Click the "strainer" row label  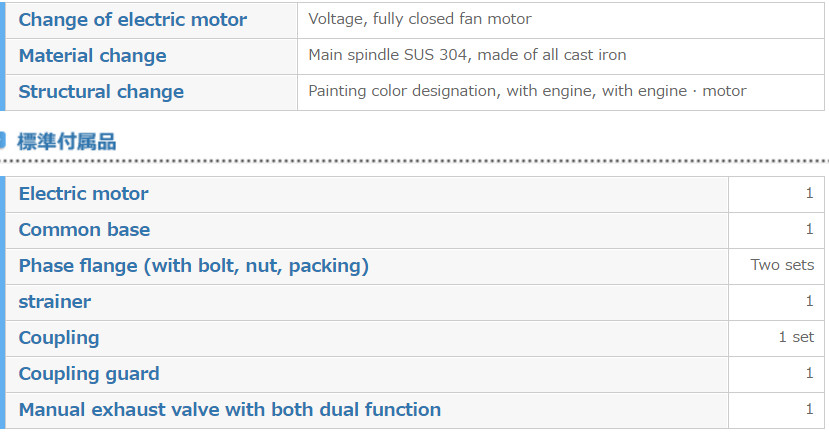pyautogui.click(x=55, y=302)
